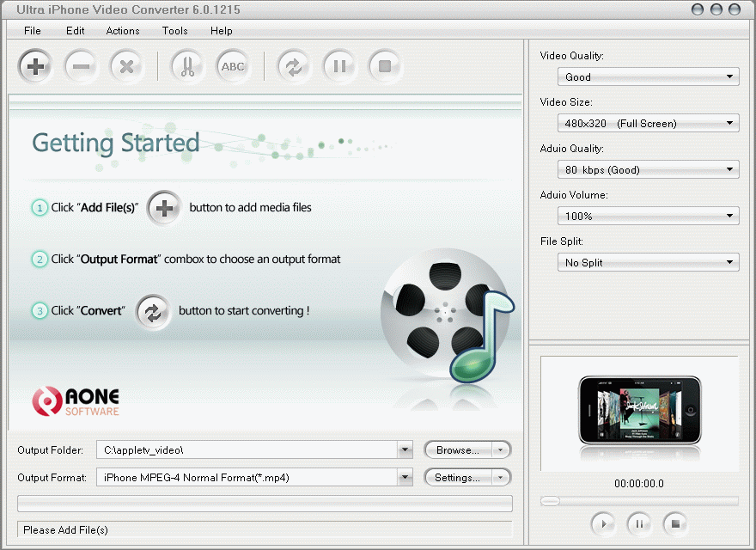Open the Tools menu
Image resolution: width=756 pixels, height=550 pixels.
point(174,31)
